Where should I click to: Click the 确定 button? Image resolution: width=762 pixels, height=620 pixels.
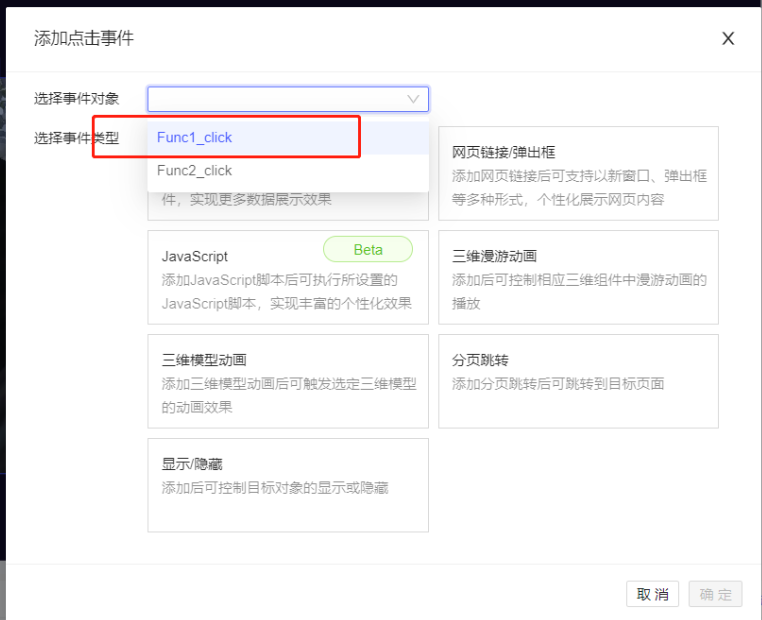715,594
